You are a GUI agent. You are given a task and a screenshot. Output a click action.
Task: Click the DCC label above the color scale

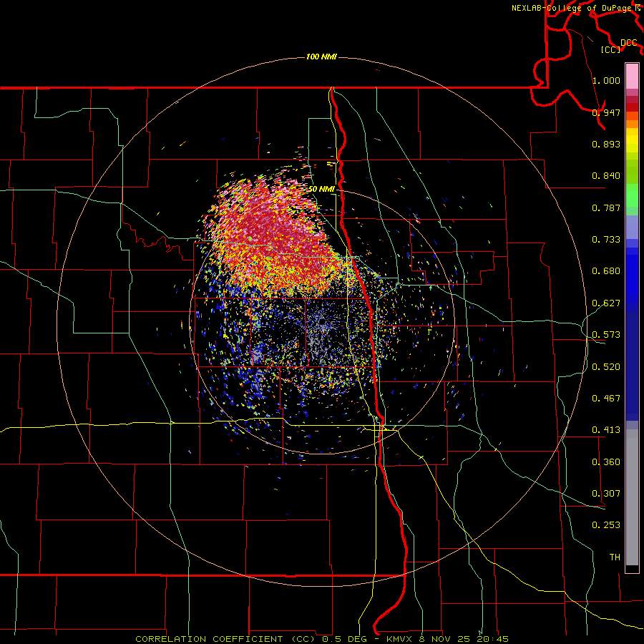pos(628,43)
